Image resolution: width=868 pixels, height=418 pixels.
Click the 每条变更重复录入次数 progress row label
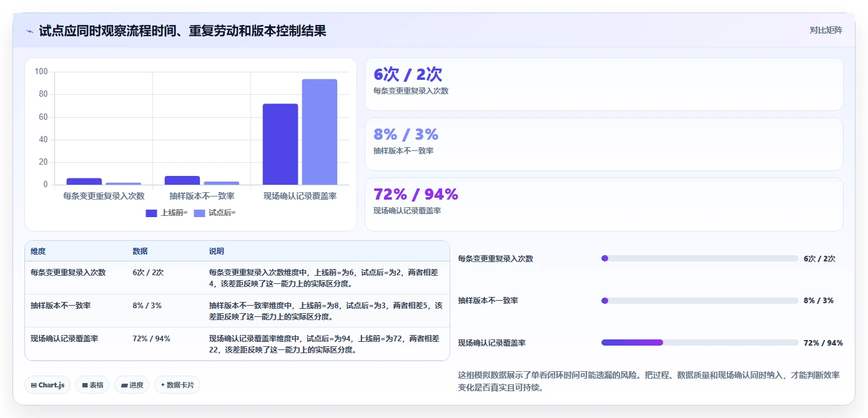click(x=496, y=258)
